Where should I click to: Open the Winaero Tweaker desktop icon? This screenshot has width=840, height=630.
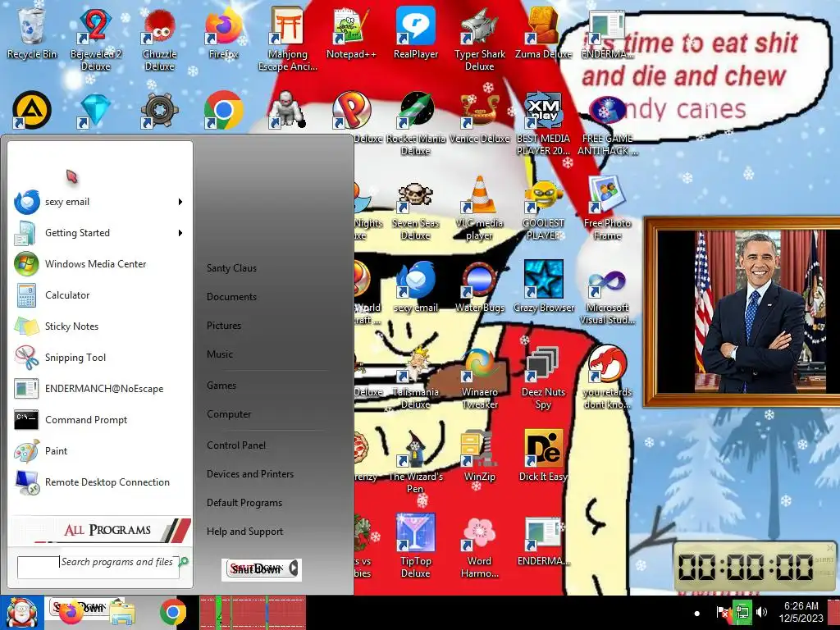479,377
